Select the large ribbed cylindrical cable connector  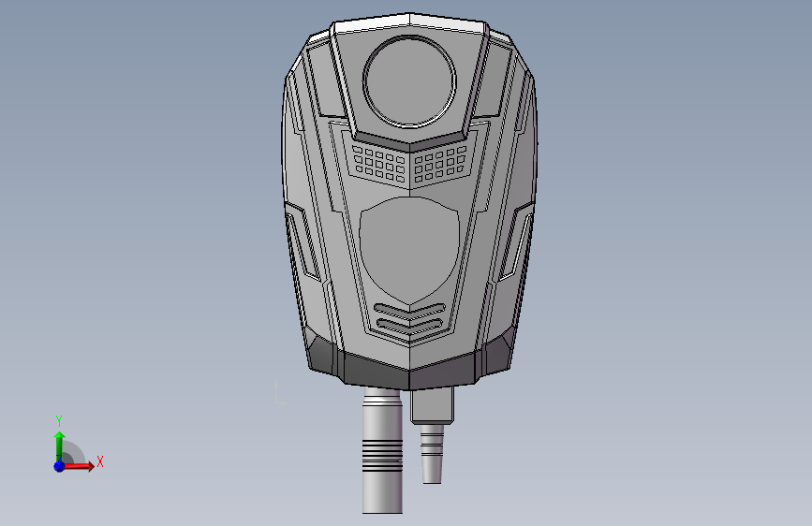[382, 450]
